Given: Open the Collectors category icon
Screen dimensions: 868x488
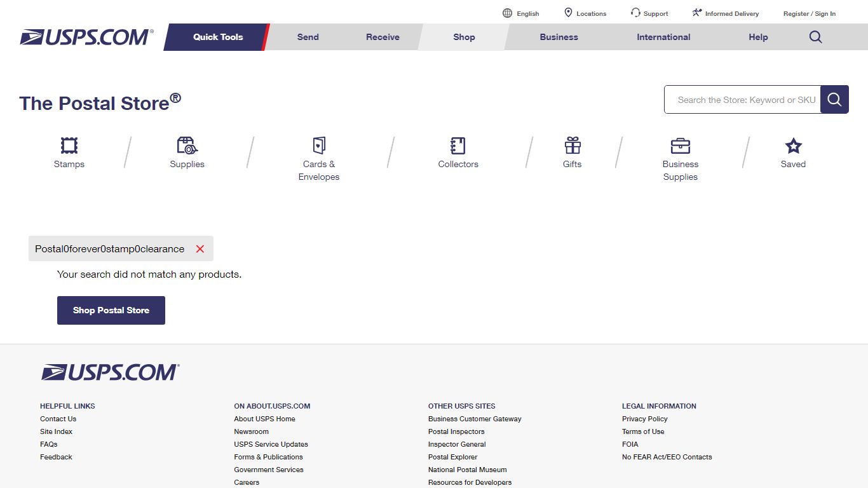Looking at the screenshot, I should pos(458,146).
